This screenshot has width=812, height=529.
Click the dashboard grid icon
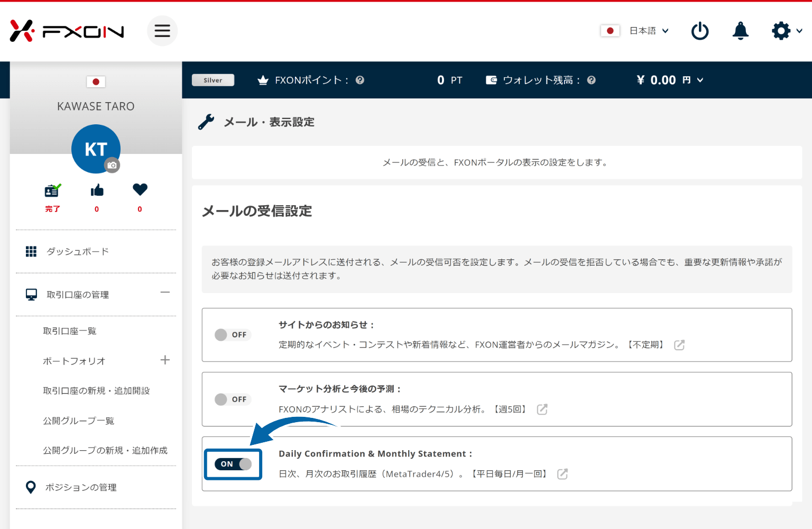pos(31,251)
